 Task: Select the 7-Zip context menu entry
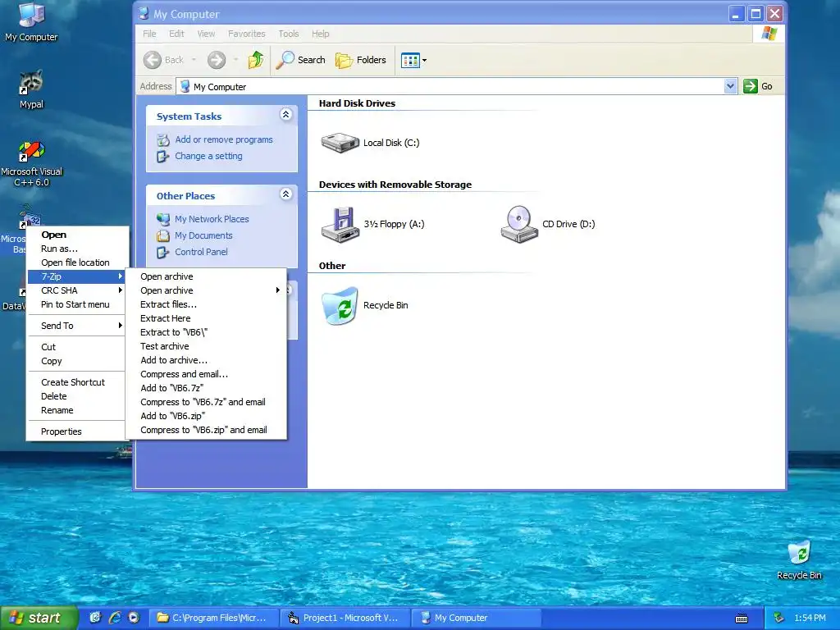pyautogui.click(x=78, y=276)
